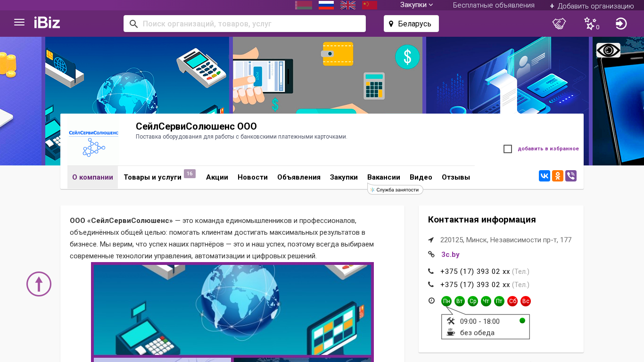Click the Служба занятости badge
The image size is (644, 362).
(x=395, y=189)
